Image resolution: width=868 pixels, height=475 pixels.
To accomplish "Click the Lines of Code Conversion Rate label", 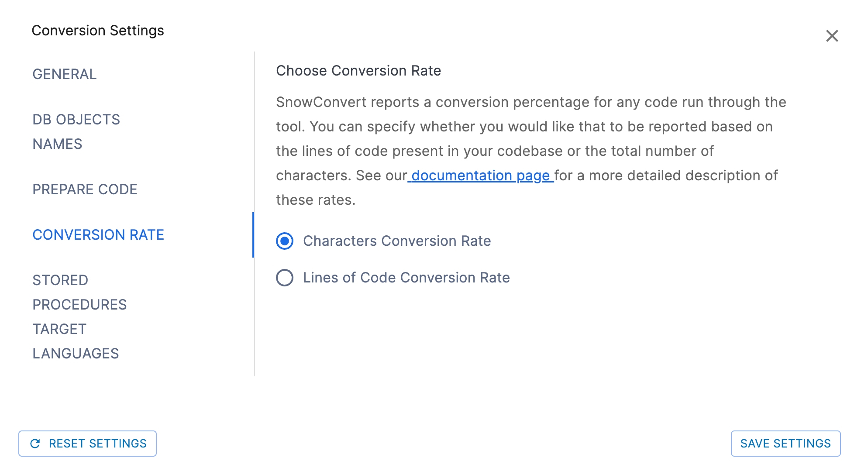I will [406, 278].
